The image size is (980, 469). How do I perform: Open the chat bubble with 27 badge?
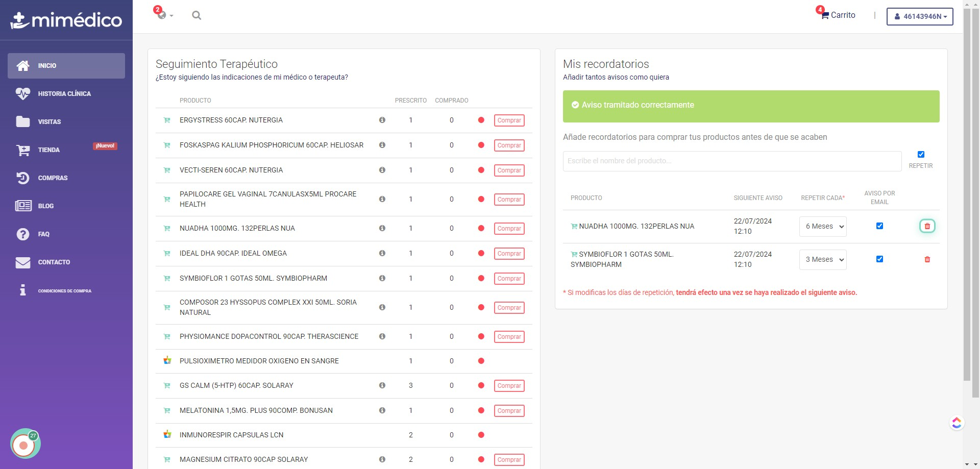click(x=24, y=444)
